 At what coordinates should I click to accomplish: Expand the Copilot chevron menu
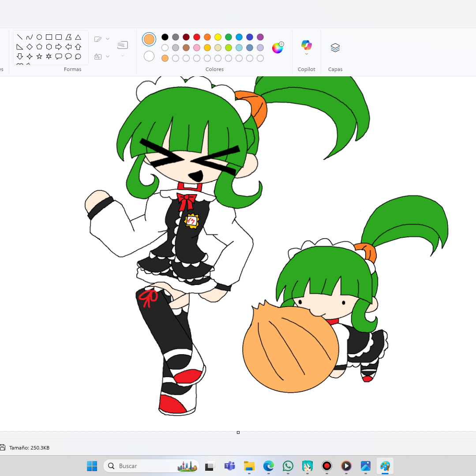306,54
